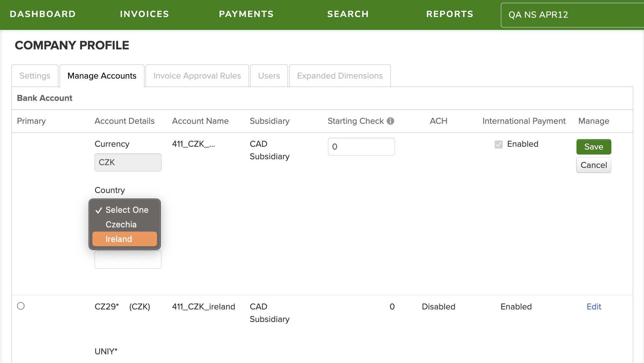This screenshot has height=363, width=644.
Task: Open the Invoices menu item
Action: coord(145,14)
